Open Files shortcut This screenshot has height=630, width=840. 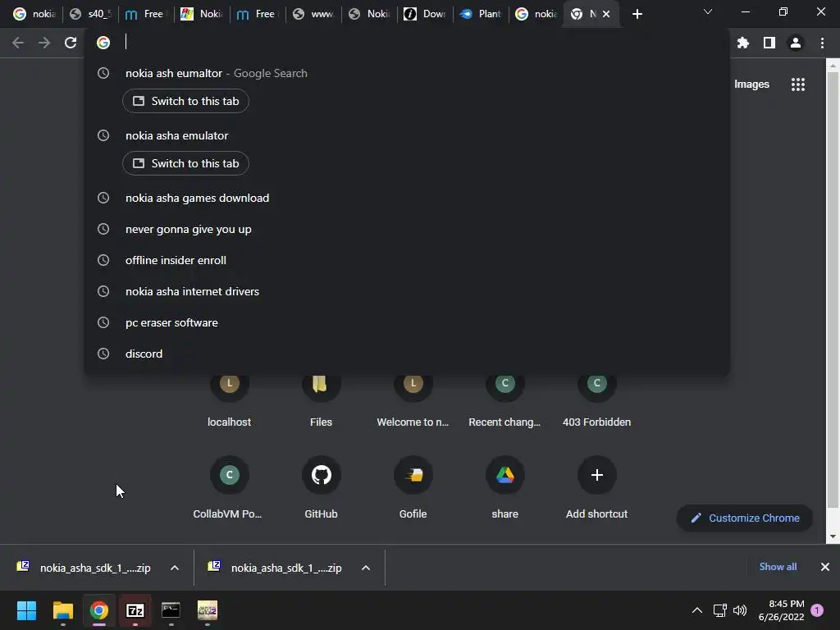[321, 400]
